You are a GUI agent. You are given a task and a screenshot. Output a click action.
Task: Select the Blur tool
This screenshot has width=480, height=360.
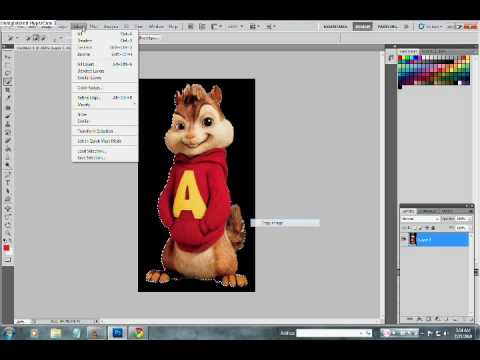click(8, 157)
